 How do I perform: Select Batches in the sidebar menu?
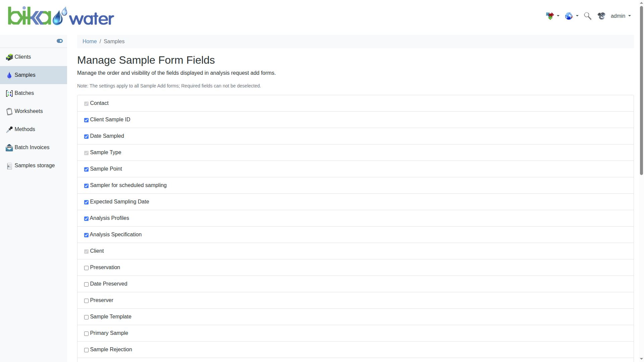point(24,93)
